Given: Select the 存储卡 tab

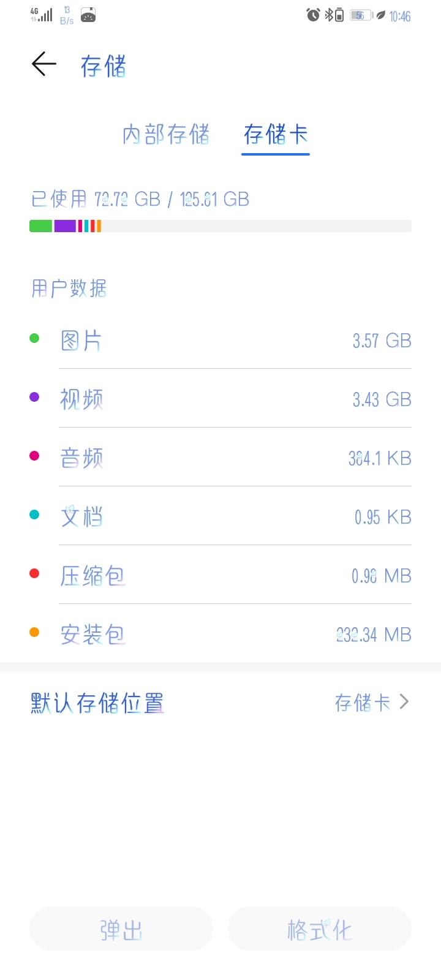Looking at the screenshot, I should point(276,135).
